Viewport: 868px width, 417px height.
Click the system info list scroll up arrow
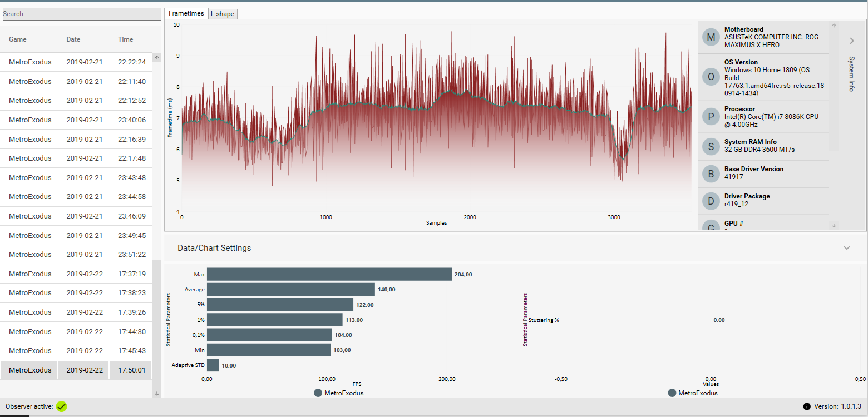coord(834,25)
